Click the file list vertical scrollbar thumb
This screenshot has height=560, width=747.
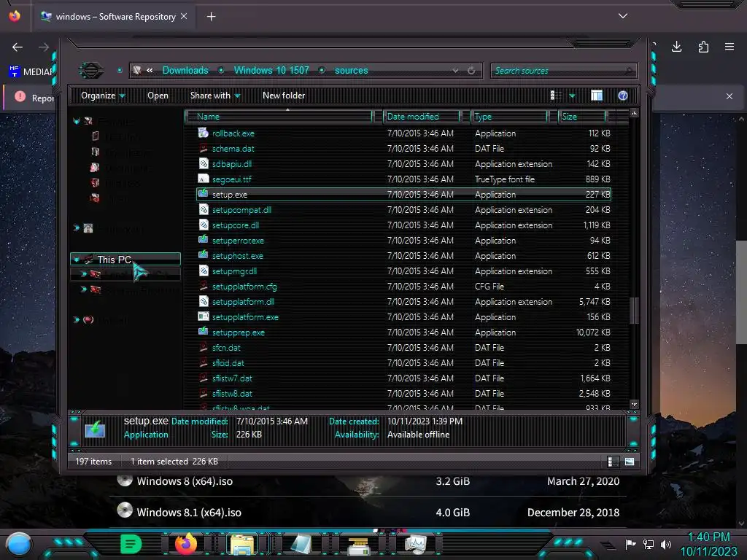(634, 311)
